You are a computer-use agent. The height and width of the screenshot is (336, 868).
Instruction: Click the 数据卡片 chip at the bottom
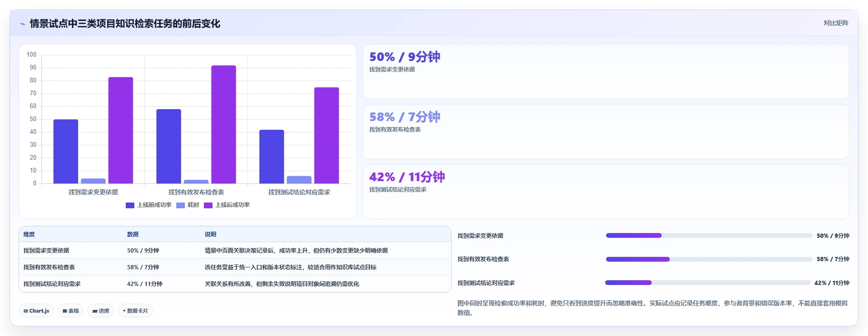click(135, 311)
